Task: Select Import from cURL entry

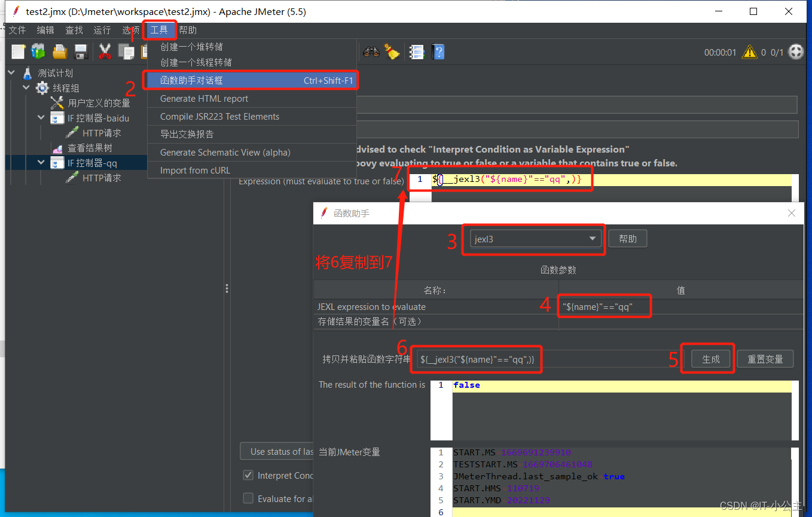Action: point(252,171)
